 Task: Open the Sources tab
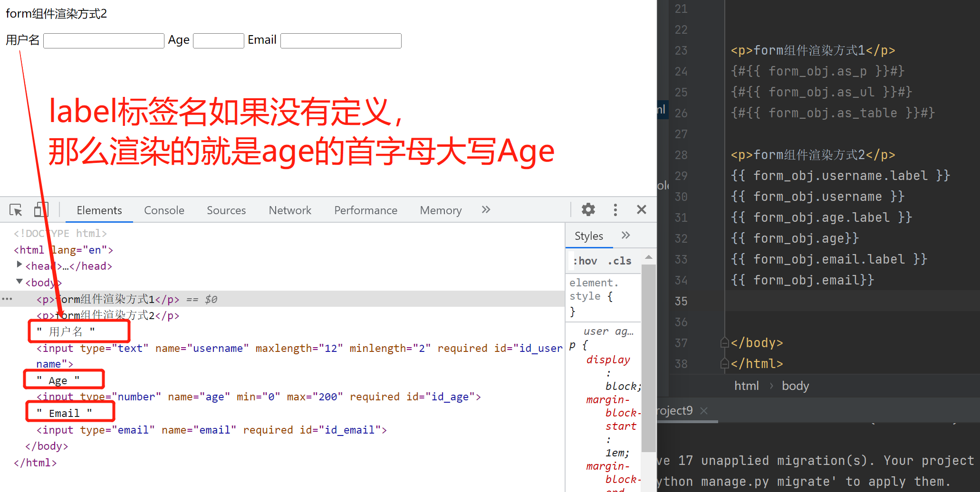click(x=226, y=210)
